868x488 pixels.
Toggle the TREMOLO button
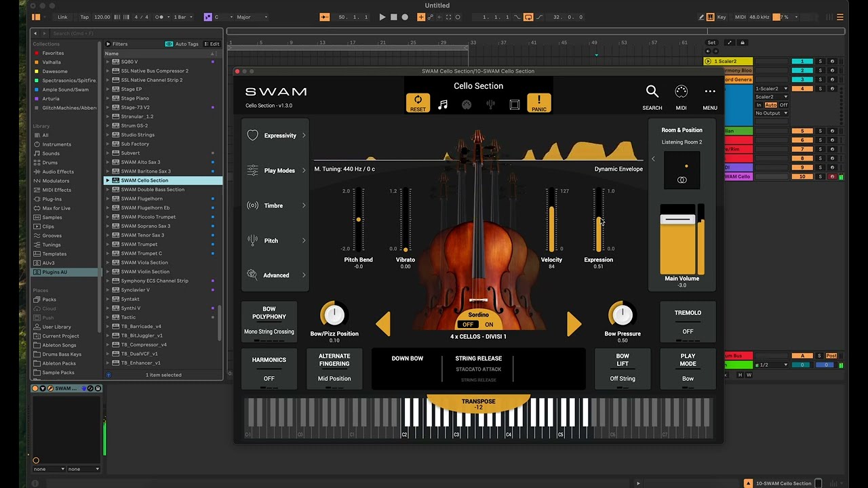pyautogui.click(x=688, y=322)
